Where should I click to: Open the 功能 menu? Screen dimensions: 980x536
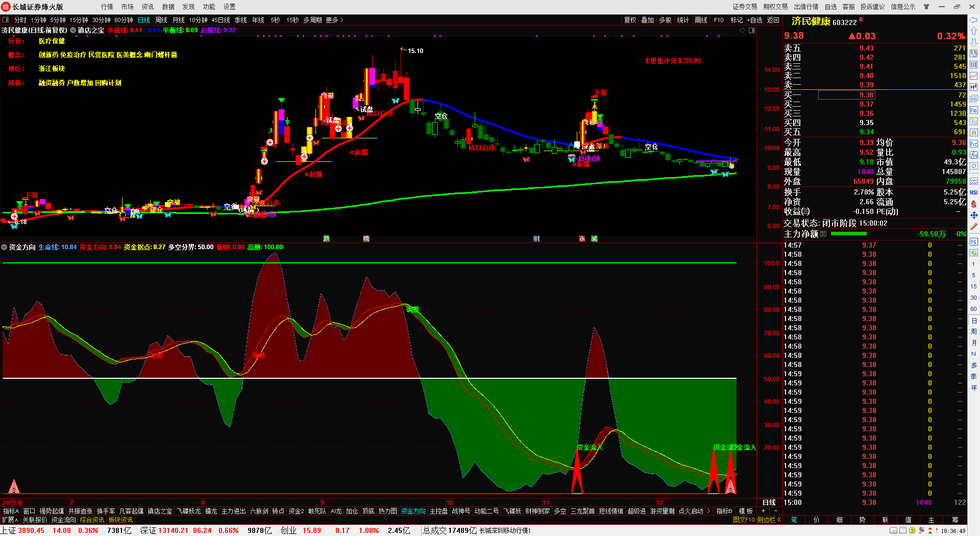(209, 7)
